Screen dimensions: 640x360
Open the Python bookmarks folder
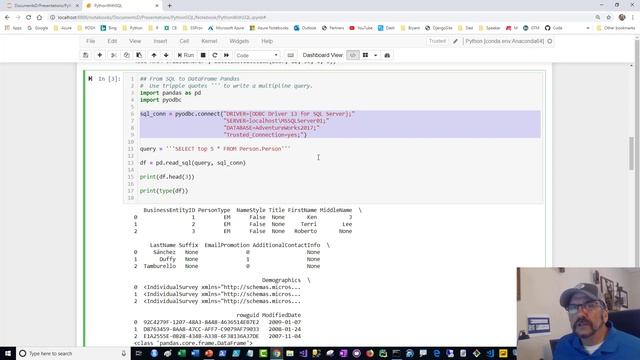point(132,28)
